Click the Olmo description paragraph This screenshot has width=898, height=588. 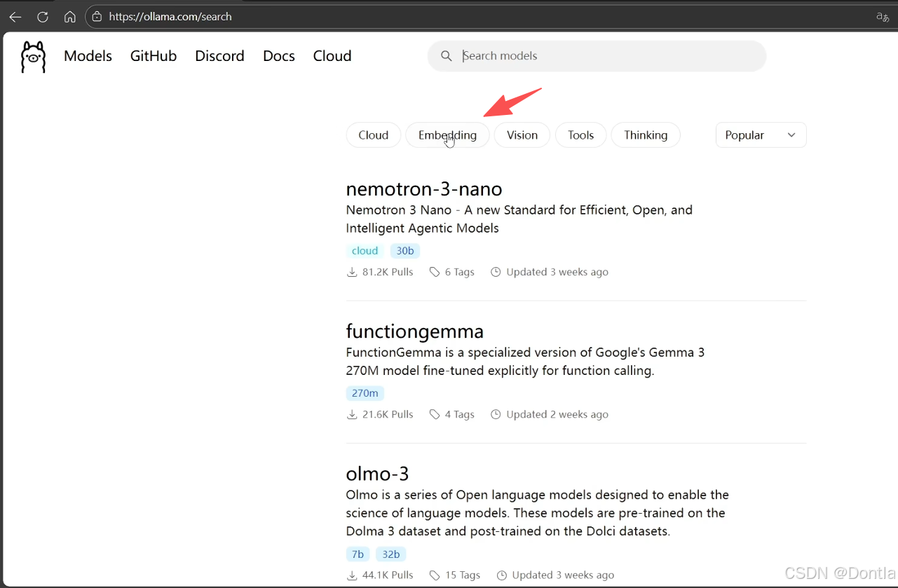[538, 513]
